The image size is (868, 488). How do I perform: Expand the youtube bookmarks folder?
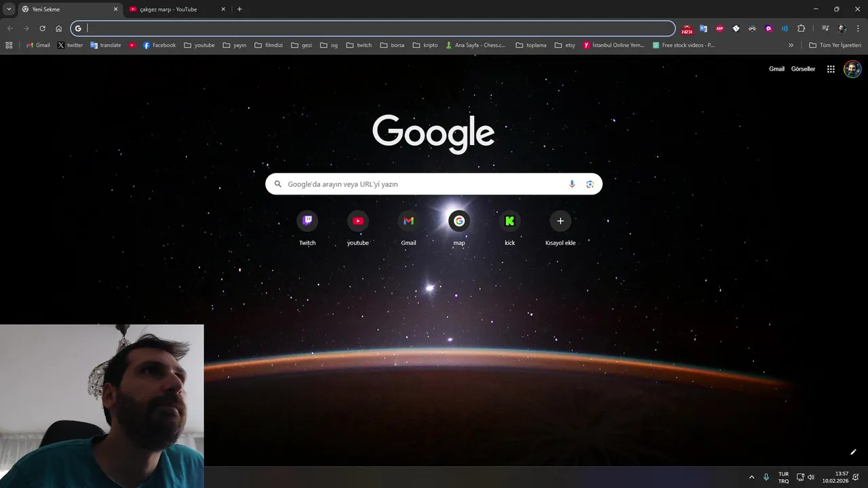(x=199, y=45)
